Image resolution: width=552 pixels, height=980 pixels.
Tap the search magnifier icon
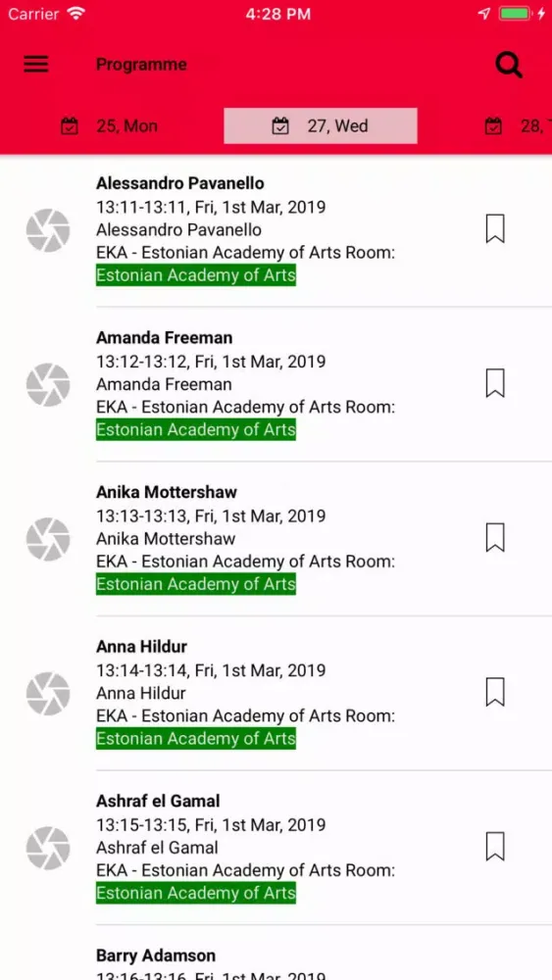click(x=509, y=65)
